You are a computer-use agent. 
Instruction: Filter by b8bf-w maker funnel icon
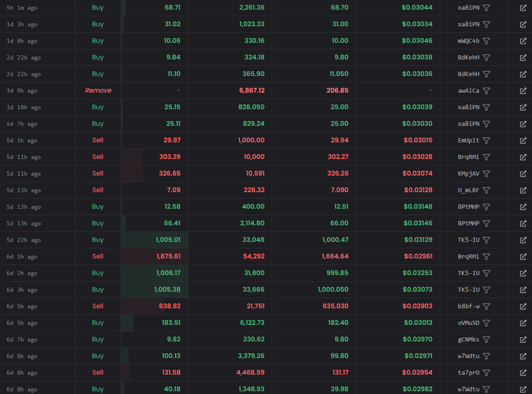pyautogui.click(x=486, y=306)
